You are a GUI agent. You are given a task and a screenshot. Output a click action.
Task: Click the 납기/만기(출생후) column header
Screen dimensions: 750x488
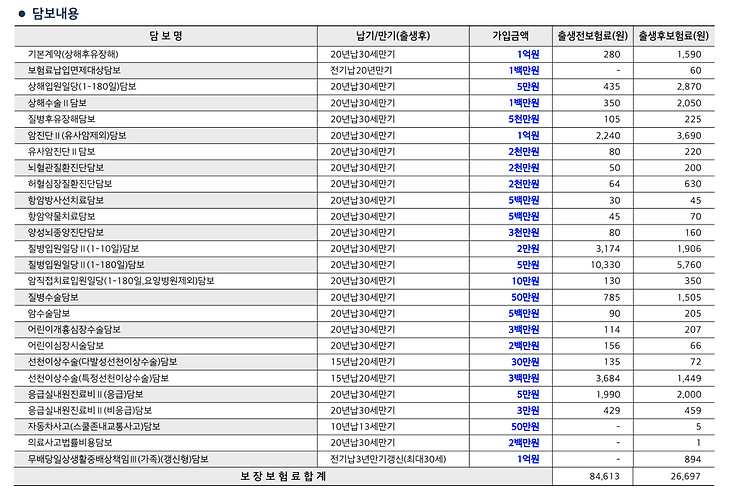393,36
